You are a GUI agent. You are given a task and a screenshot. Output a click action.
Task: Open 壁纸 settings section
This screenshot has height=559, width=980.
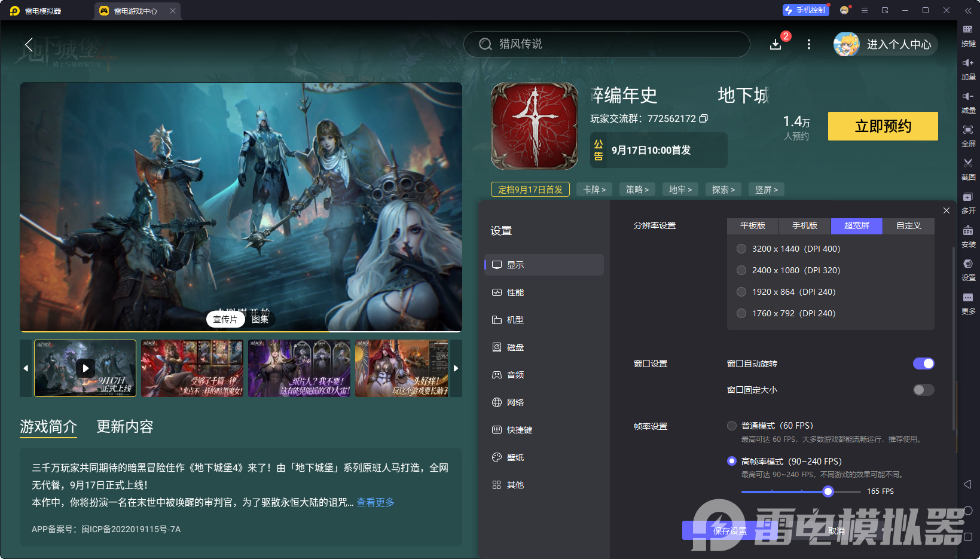pyautogui.click(x=544, y=457)
